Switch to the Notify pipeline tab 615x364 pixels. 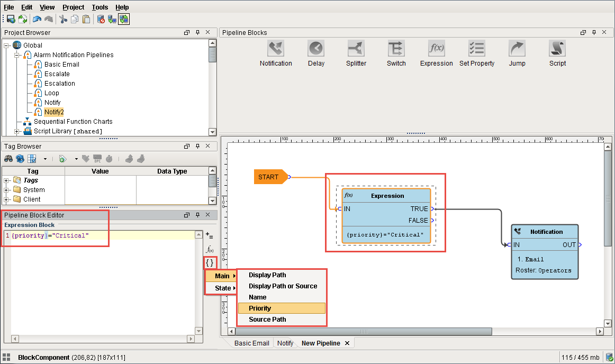(285, 343)
